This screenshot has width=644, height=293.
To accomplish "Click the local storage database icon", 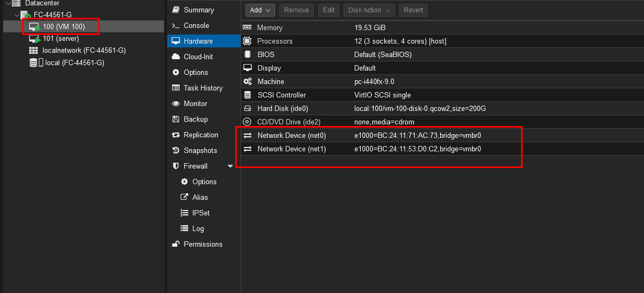I will [33, 63].
